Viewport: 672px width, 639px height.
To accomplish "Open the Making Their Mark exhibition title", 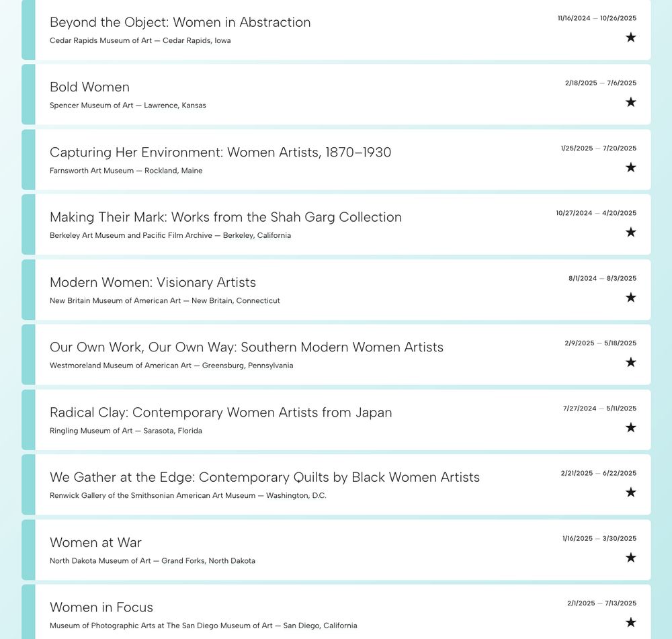I will [x=225, y=217].
